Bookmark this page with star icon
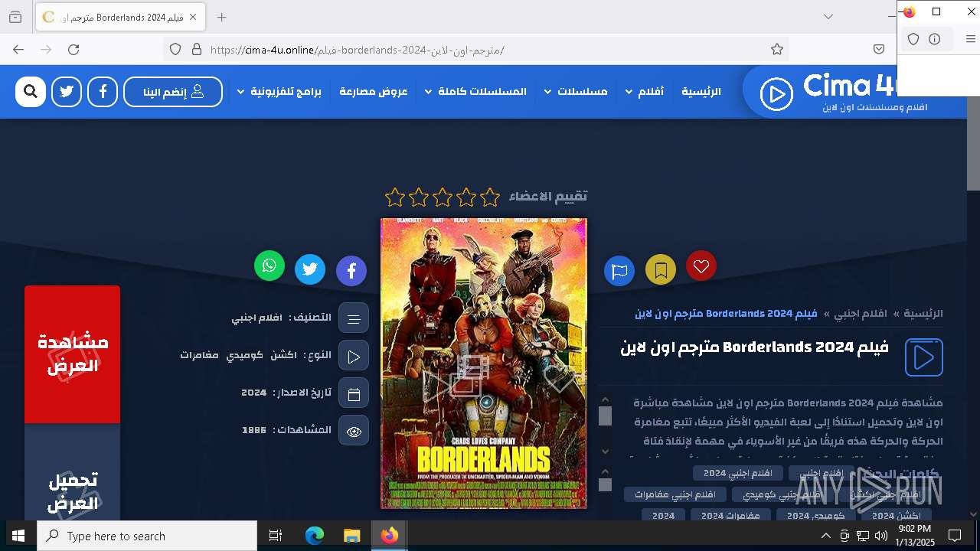This screenshot has width=980, height=551. click(777, 50)
